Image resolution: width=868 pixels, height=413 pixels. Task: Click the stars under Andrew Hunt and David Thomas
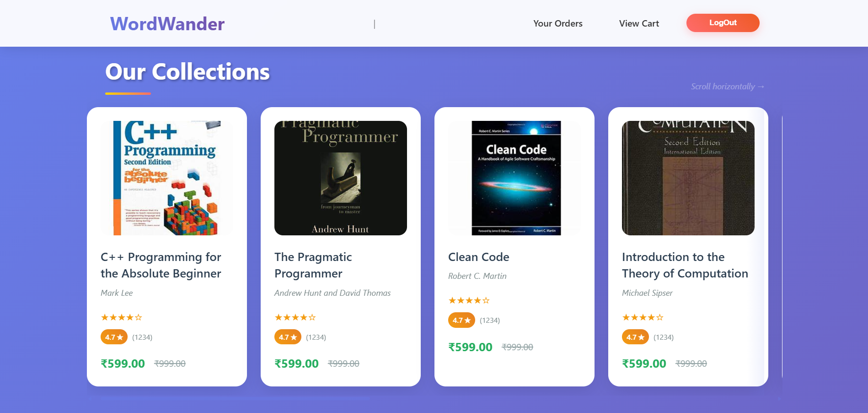[295, 317]
